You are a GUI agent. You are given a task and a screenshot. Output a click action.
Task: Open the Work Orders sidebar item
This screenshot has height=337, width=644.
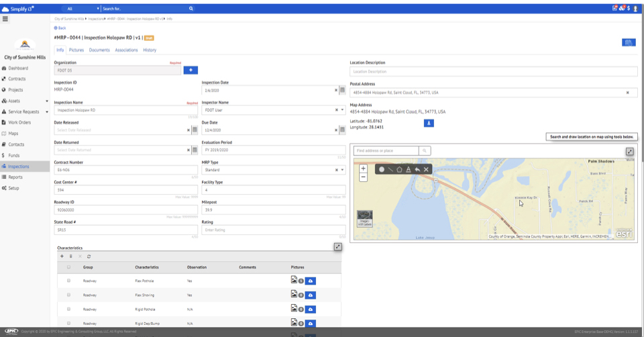coord(19,122)
